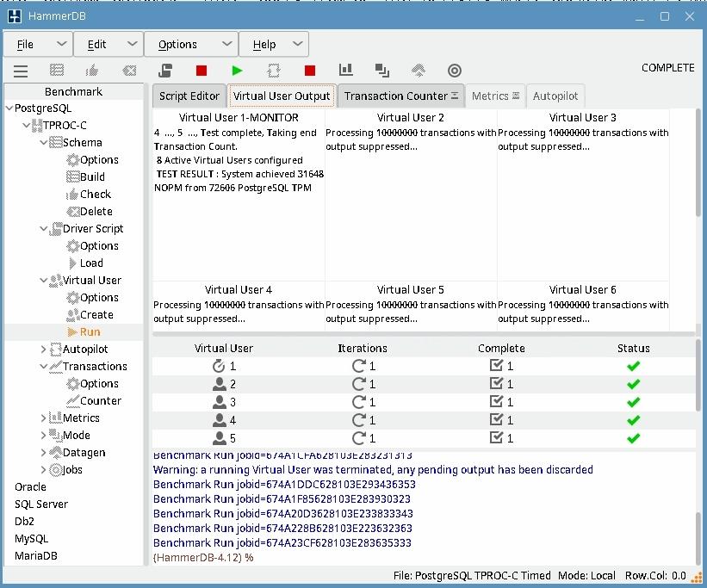
Task: Open the Options menu
Action: coord(190,45)
